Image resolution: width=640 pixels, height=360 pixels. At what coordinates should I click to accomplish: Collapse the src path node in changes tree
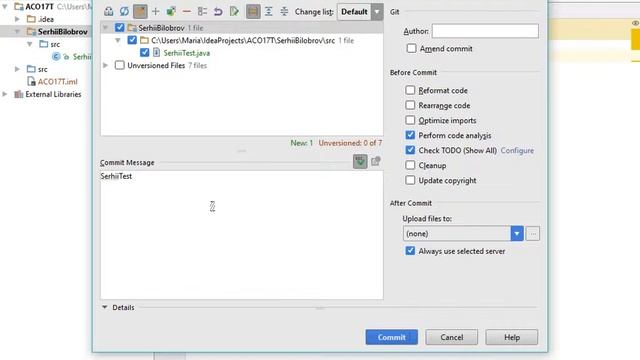118,40
